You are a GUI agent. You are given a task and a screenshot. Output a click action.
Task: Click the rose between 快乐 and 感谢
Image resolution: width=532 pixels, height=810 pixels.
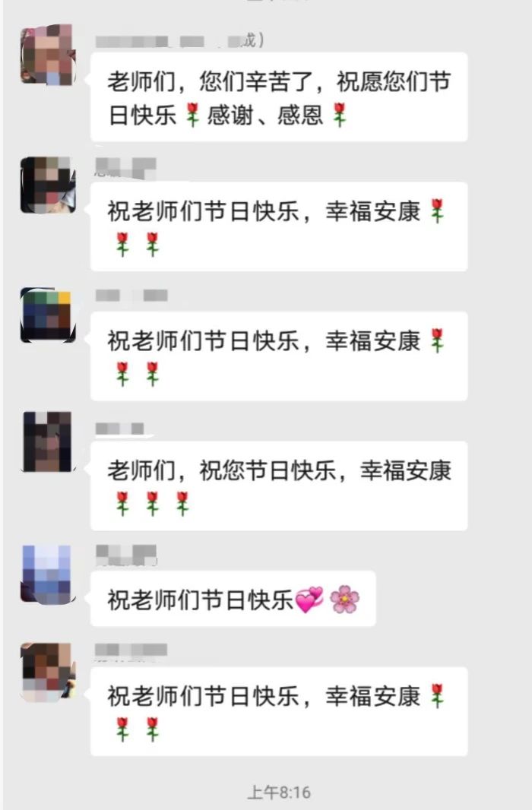tap(192, 115)
